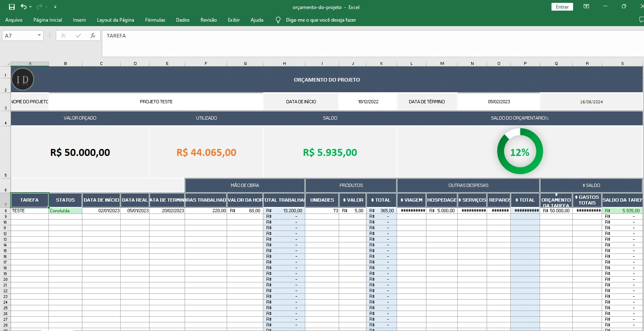This screenshot has width=644, height=331.
Task: Switch to the Inserir ribbon tab
Action: pos(79,20)
